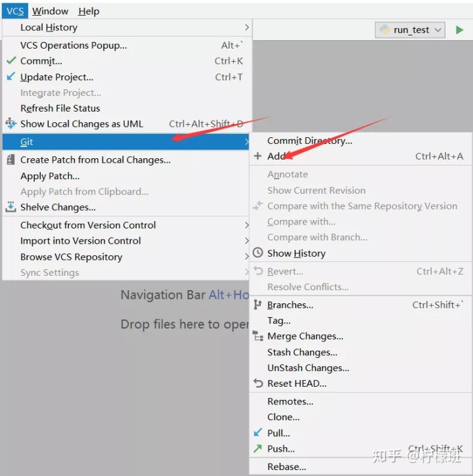Open the Help menu
Viewport: 473px width, 476px height.
pos(89,11)
